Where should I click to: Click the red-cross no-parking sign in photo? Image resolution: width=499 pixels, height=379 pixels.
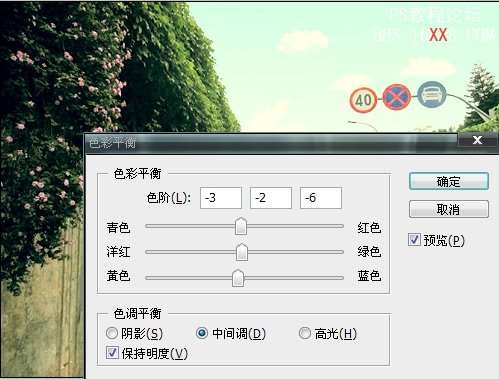coord(397,97)
